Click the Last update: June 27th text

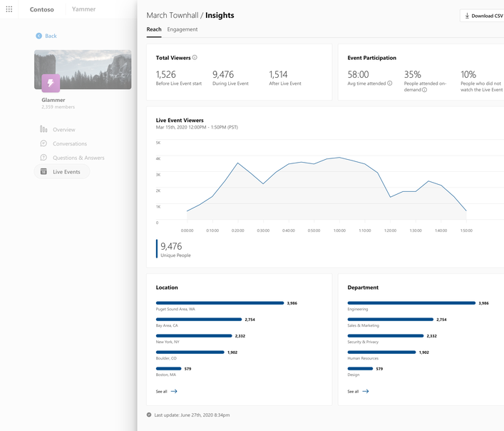(192, 415)
